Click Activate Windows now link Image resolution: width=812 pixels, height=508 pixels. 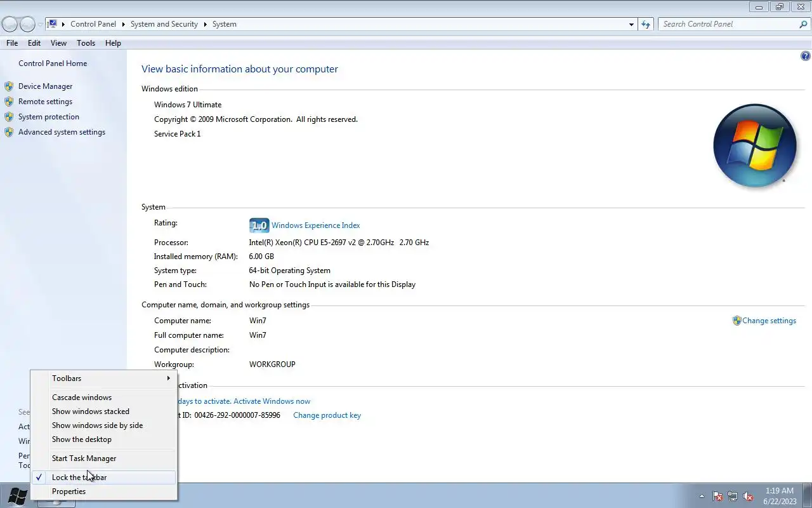coord(272,401)
